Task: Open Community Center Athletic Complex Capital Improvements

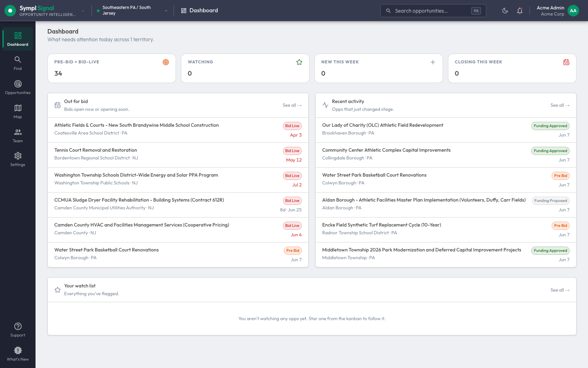Action: pyautogui.click(x=446, y=155)
